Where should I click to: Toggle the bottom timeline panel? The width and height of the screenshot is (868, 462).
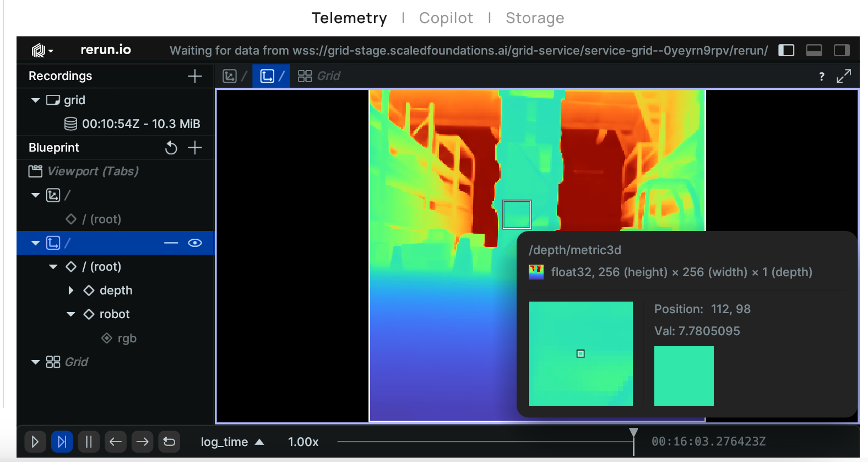coord(814,50)
